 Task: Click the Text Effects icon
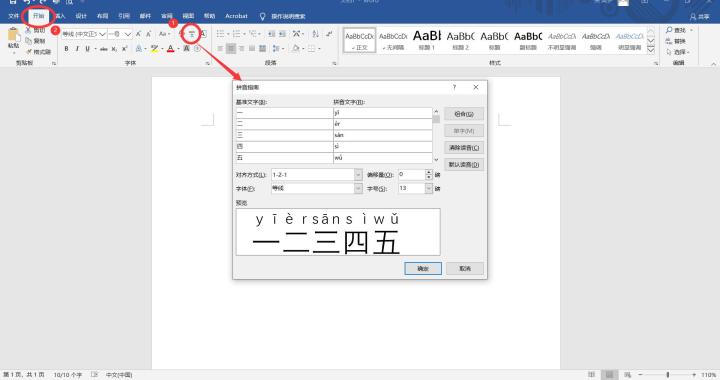click(x=139, y=49)
